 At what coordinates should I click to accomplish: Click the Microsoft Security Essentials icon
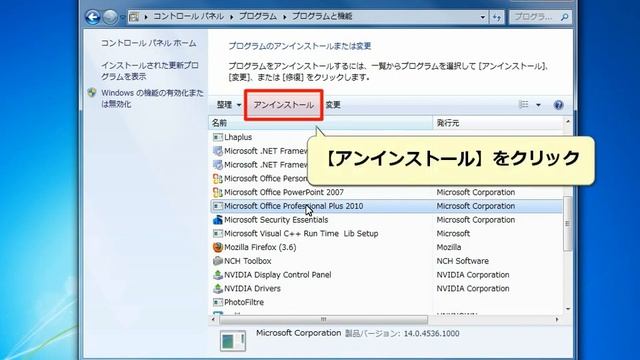pos(218,220)
